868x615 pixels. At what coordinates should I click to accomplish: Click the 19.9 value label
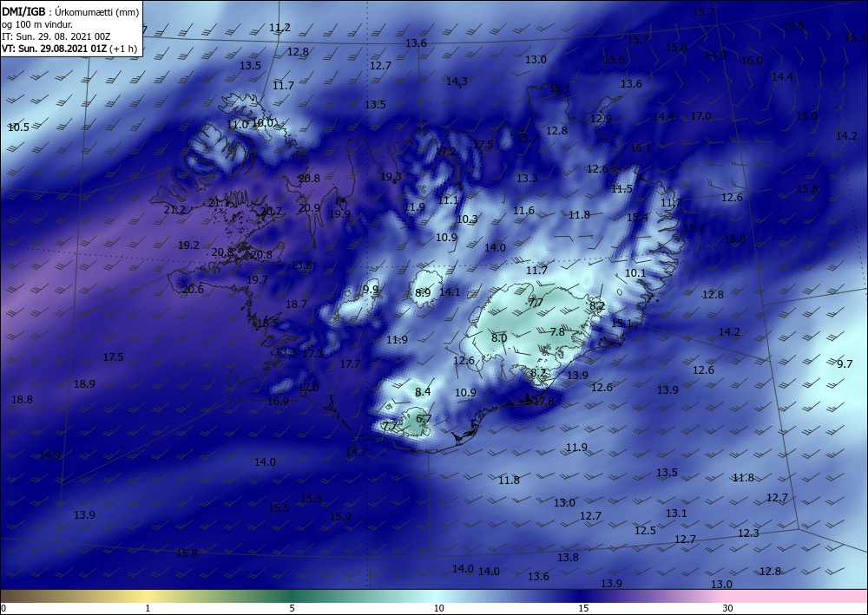click(x=339, y=214)
